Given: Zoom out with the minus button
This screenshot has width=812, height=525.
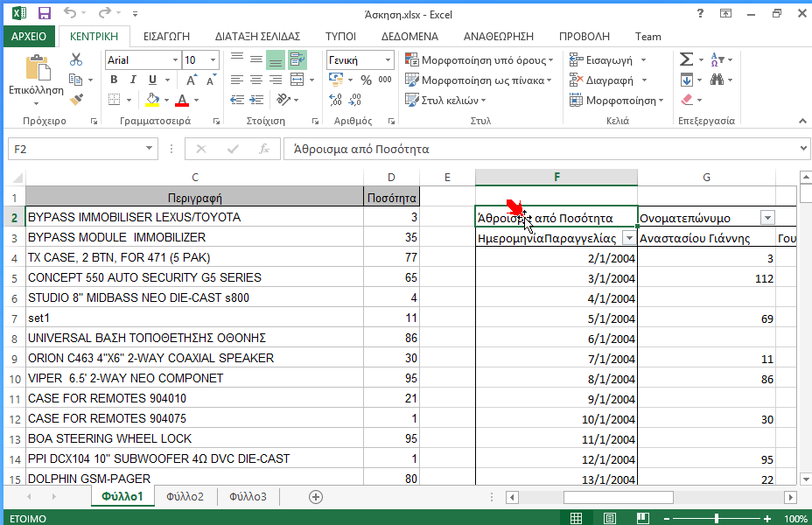Looking at the screenshot, I should [x=667, y=518].
